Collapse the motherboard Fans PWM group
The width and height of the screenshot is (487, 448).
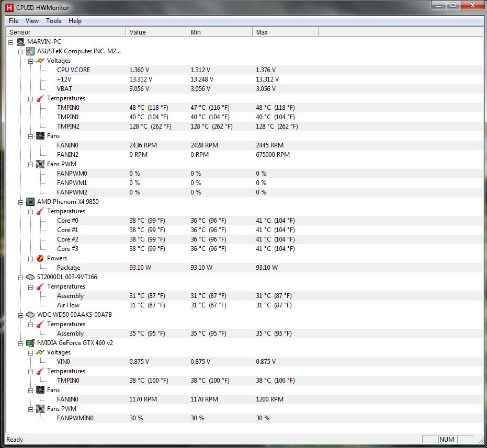(x=31, y=165)
